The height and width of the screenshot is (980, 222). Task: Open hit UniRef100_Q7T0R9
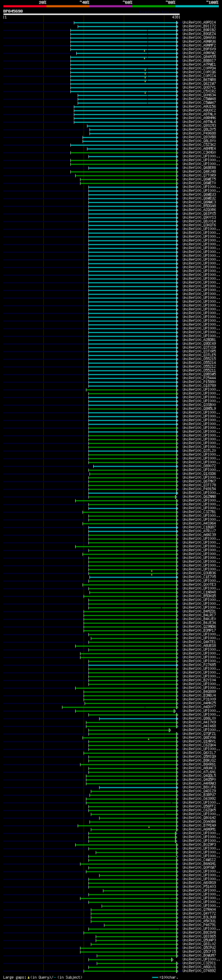click(x=199, y=175)
